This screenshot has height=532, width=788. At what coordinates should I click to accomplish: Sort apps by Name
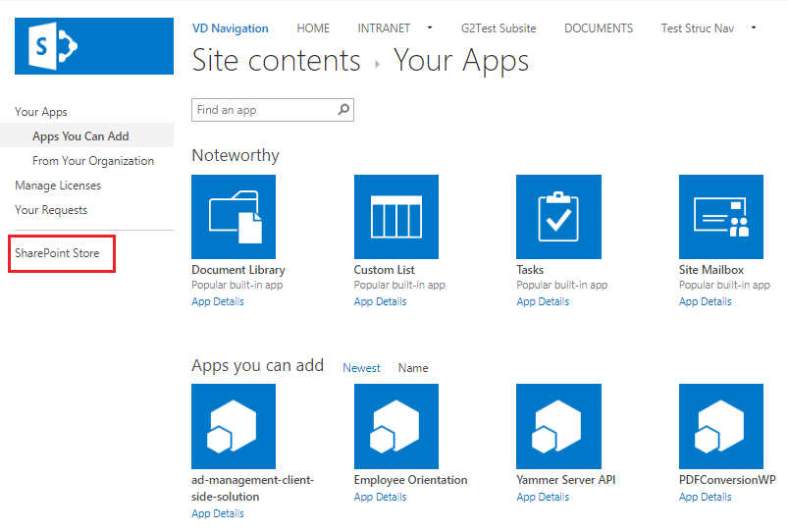(413, 368)
